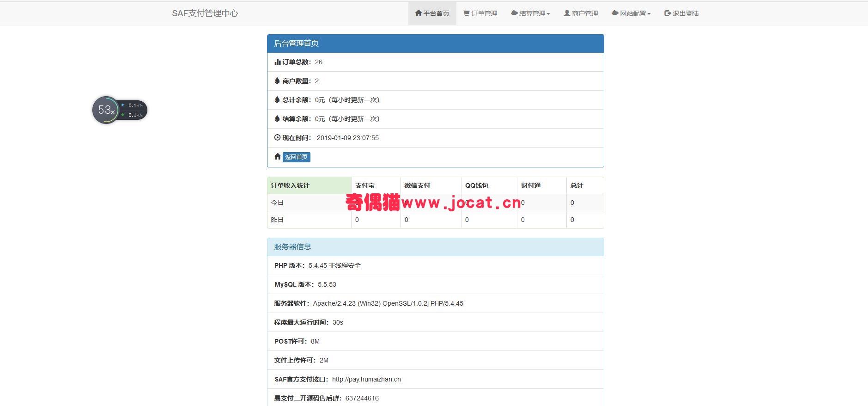The image size is (868, 406).
Task: Click 退出登陆 to log out
Action: tap(681, 13)
